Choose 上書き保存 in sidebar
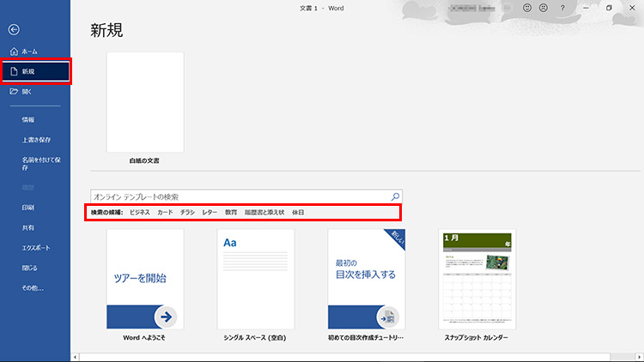 coord(36,140)
